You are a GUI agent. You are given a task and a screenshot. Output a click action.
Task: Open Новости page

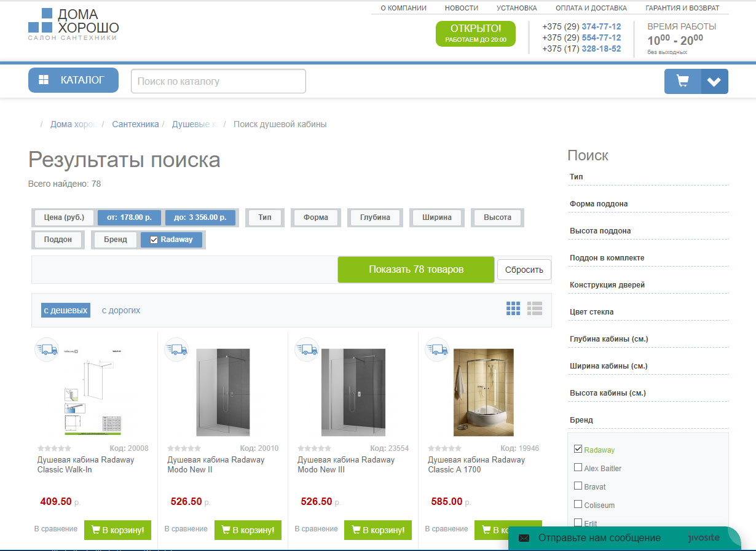(462, 8)
